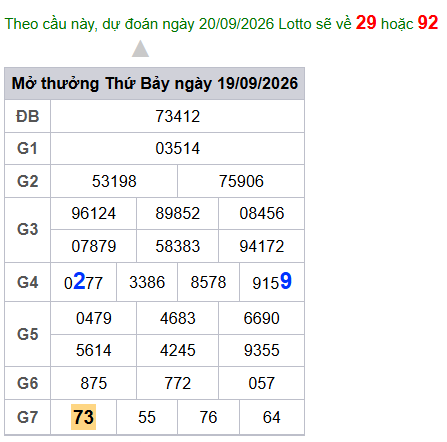Click G5 result 4683
This screenshot has height=442, width=447.
pyautogui.click(x=177, y=318)
